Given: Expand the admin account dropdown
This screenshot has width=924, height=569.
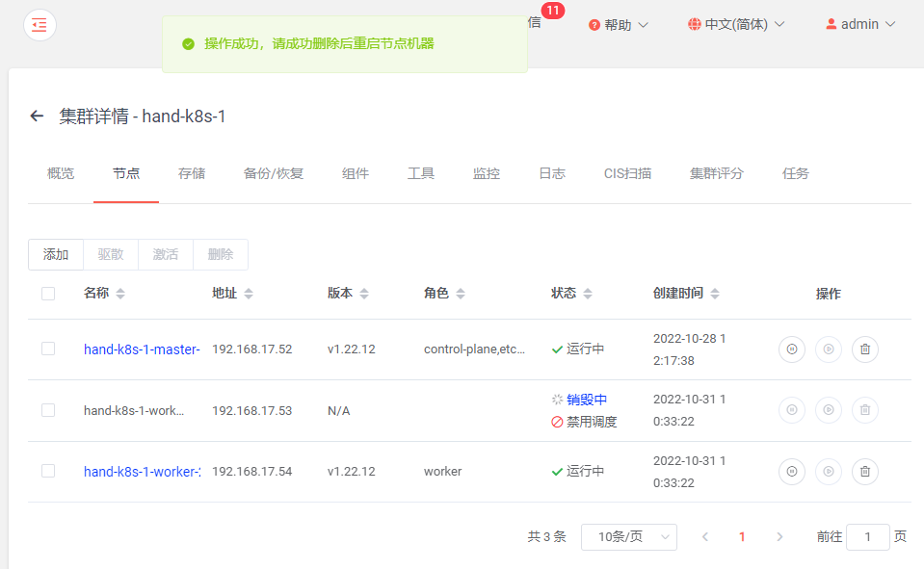Looking at the screenshot, I should click(x=858, y=23).
